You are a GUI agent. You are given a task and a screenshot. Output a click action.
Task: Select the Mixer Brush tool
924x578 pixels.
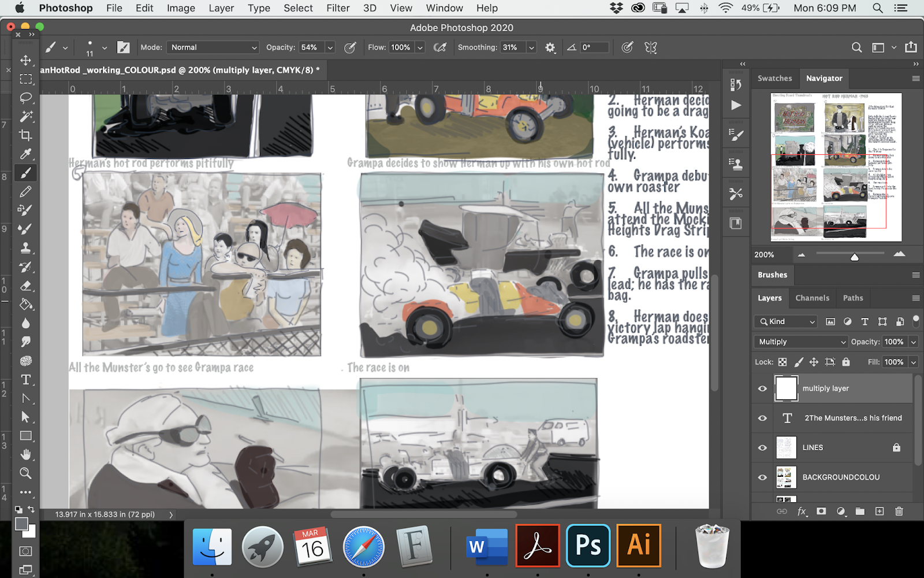click(26, 229)
